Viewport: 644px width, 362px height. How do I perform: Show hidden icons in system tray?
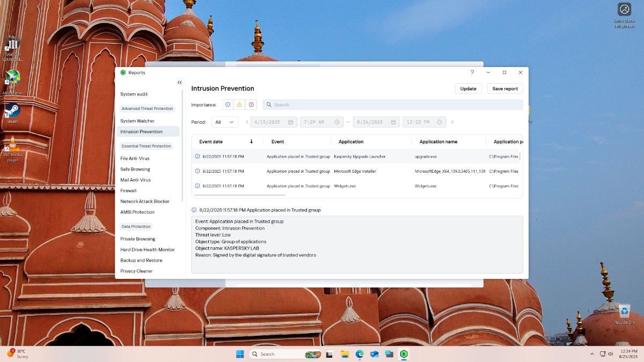coord(592,354)
